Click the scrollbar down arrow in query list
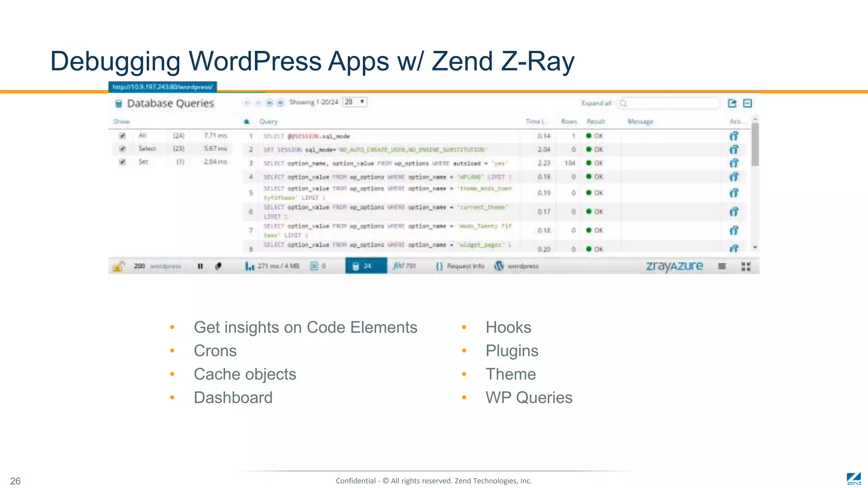The image size is (868, 488). coord(755,247)
